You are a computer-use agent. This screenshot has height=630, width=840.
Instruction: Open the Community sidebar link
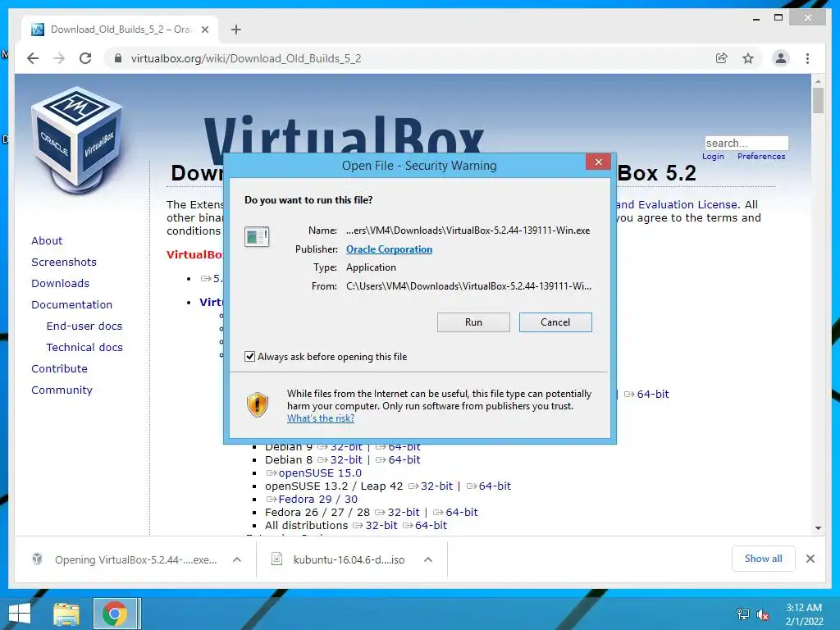(x=62, y=390)
